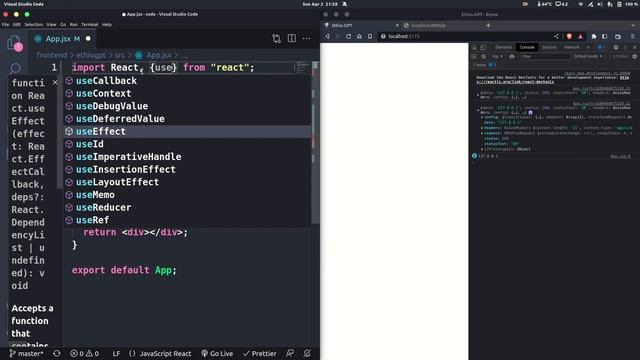
Task: Close the Ethio-GPT browser tab
Action: (397, 25)
